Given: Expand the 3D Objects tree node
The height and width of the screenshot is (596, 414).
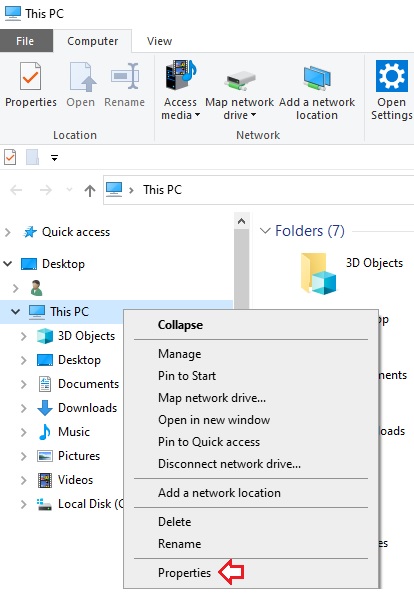Looking at the screenshot, I should pyautogui.click(x=24, y=336).
